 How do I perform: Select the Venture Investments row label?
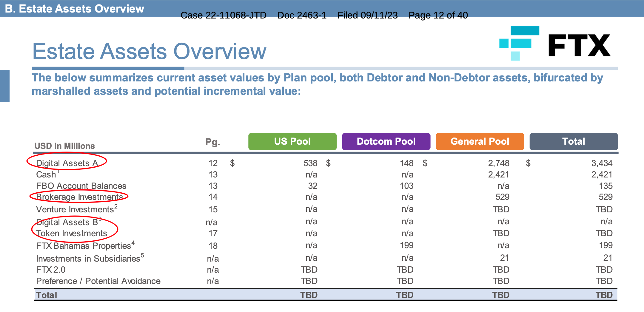coord(75,209)
